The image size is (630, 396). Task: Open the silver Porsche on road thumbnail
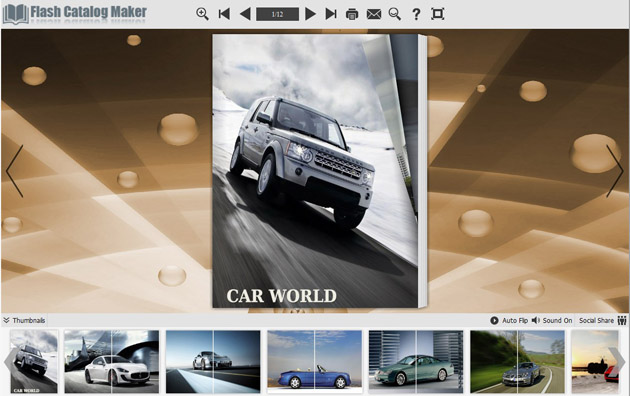[x=213, y=361]
